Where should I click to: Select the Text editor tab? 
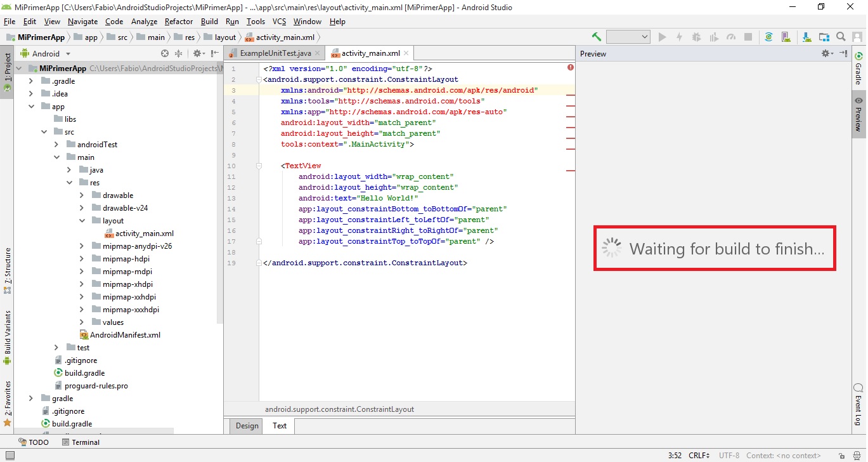(280, 426)
